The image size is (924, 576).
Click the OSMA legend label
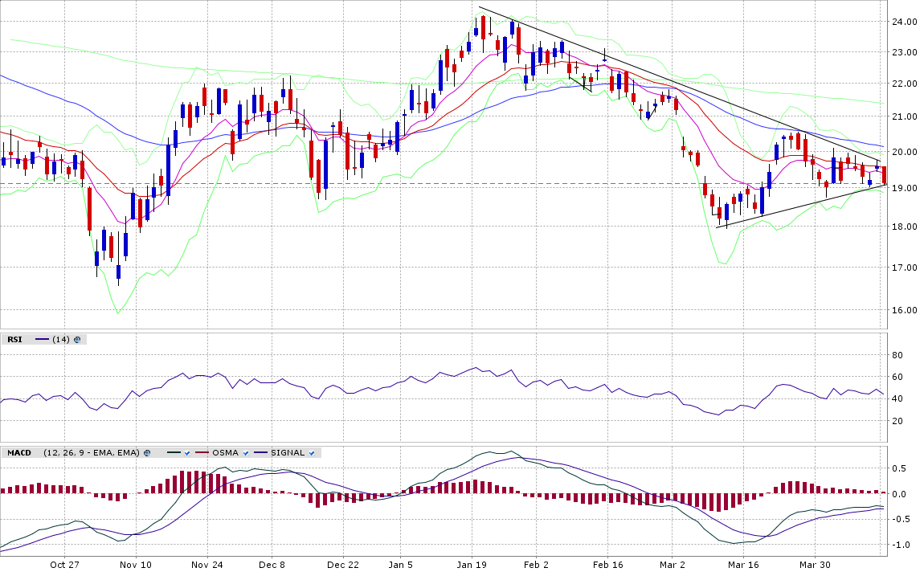click(x=225, y=453)
